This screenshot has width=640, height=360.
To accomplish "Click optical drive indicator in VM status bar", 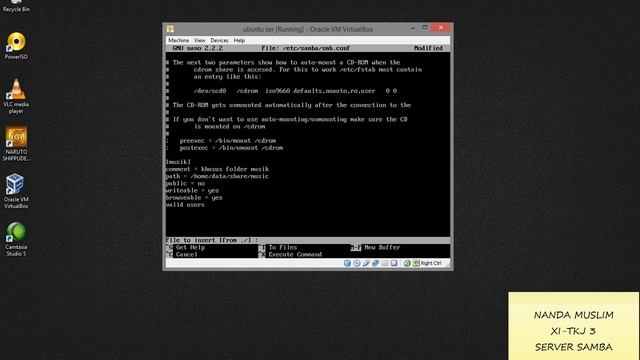I will coord(357,263).
